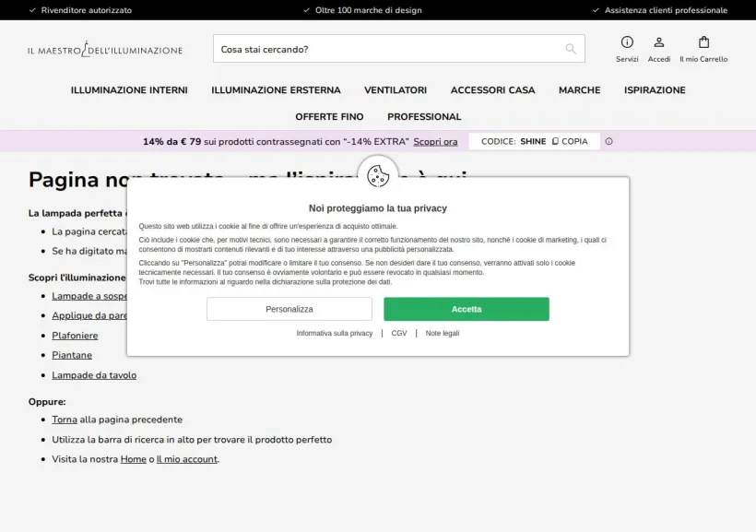
Task: Click the Torna link
Action: (65, 420)
